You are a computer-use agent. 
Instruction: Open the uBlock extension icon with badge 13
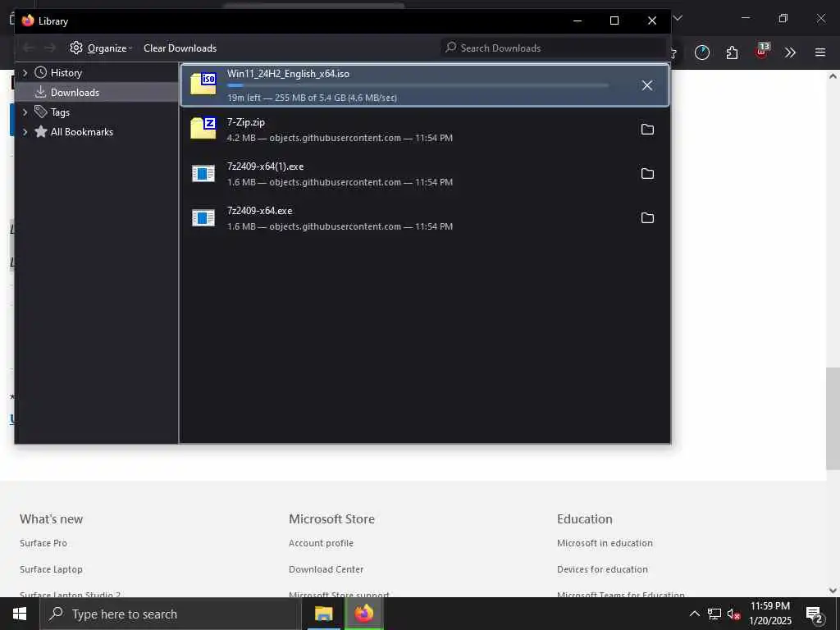(762, 52)
